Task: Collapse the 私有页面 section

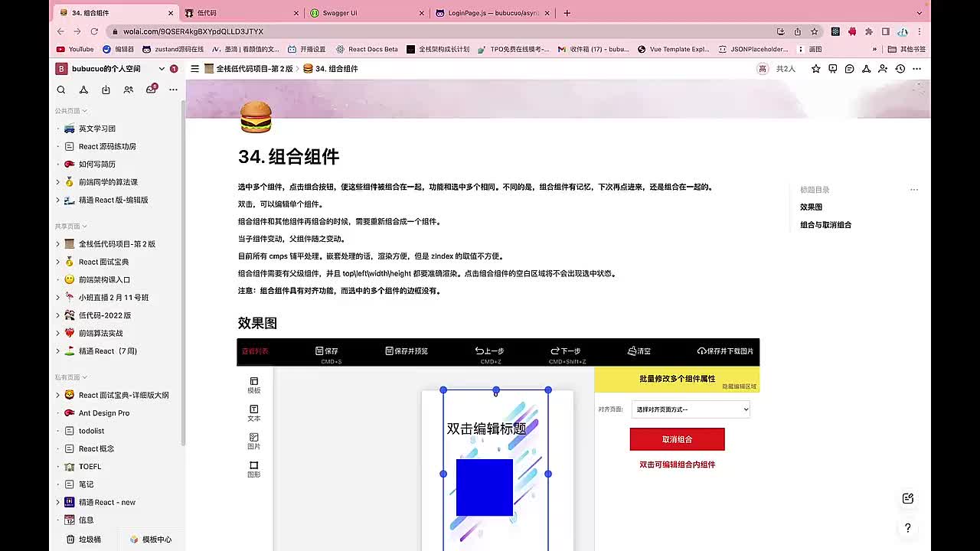Action: pos(70,377)
